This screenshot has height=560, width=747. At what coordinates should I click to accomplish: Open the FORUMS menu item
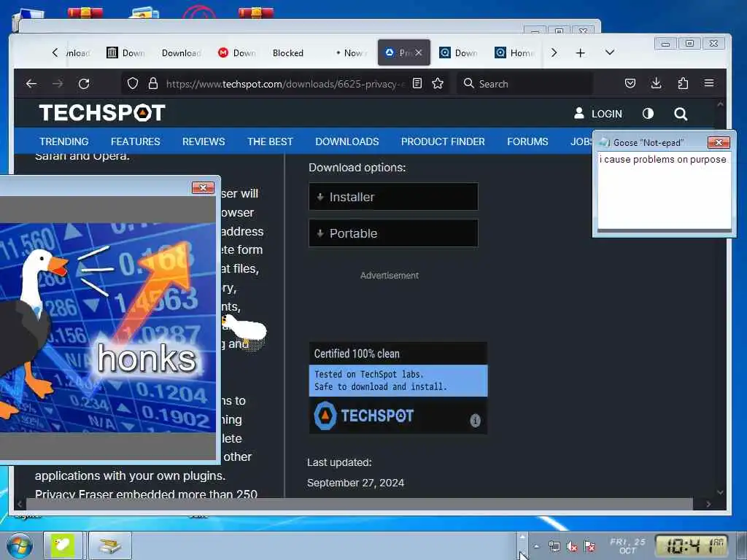tap(527, 141)
